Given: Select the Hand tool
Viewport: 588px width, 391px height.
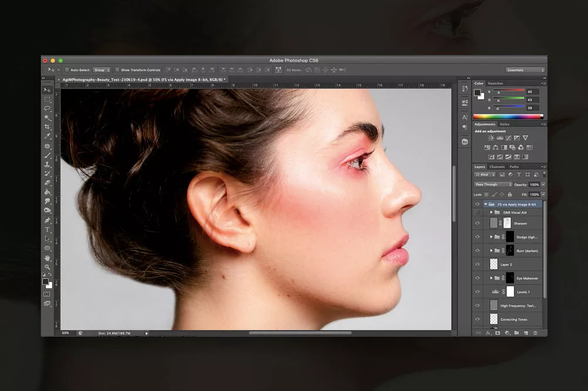Looking at the screenshot, I should [x=48, y=258].
